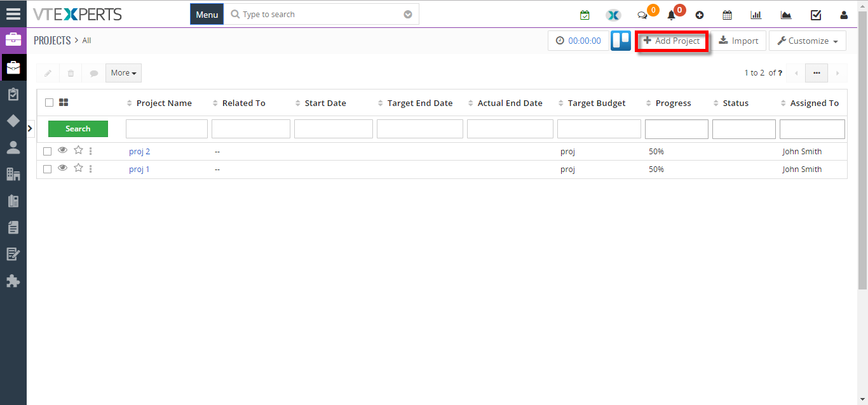Click the Target Budget filter field
The height and width of the screenshot is (405, 868).
coord(599,129)
